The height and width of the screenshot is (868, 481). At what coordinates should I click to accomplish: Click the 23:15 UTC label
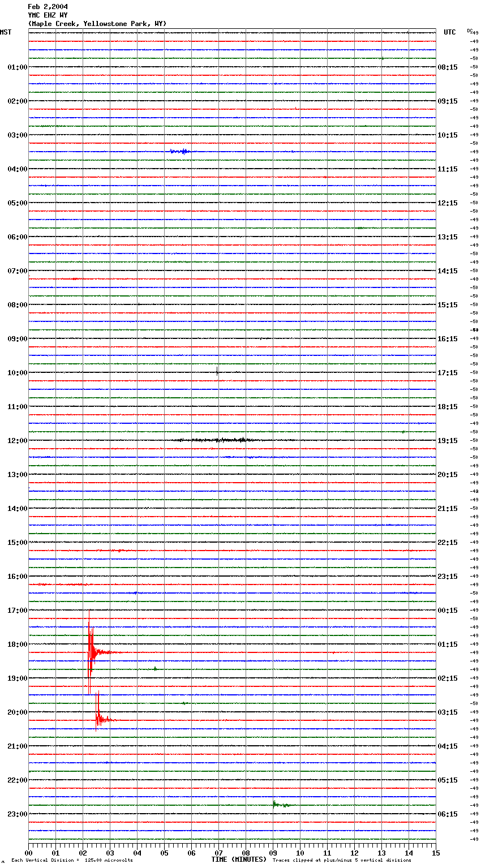click(448, 577)
